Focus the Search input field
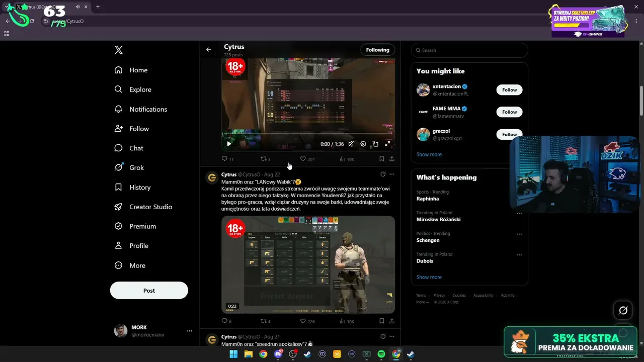 pyautogui.click(x=469, y=50)
